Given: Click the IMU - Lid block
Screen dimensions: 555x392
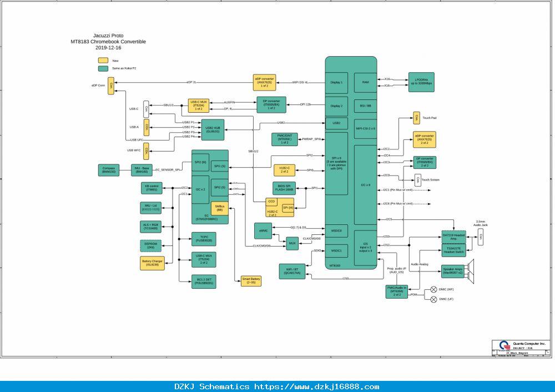Looking at the screenshot, I should (x=151, y=208).
